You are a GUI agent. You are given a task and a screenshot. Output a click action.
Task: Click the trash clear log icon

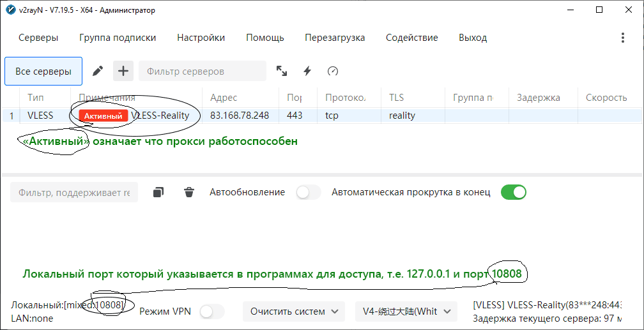point(189,192)
